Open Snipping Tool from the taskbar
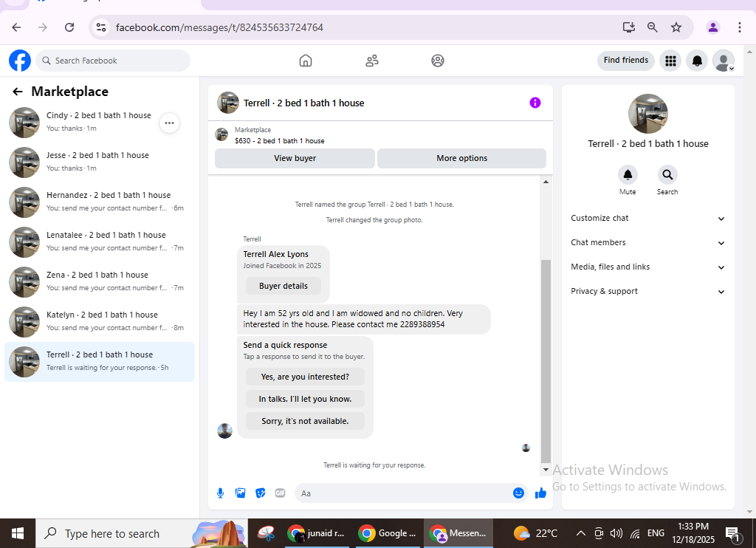The height and width of the screenshot is (548, 756). 266,533
